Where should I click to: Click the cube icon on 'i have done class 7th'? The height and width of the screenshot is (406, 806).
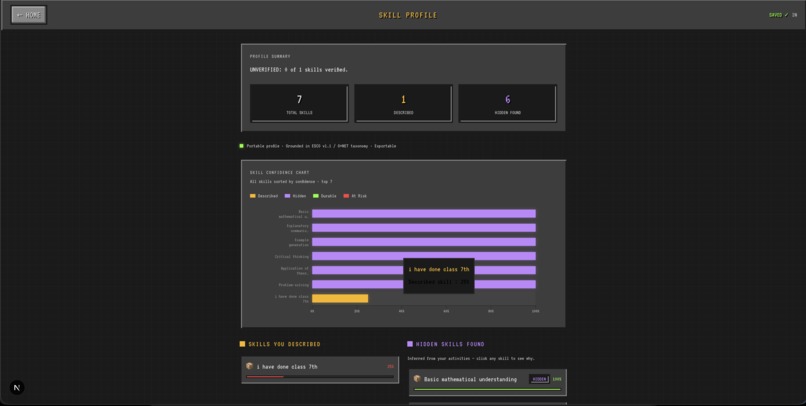tap(249, 366)
